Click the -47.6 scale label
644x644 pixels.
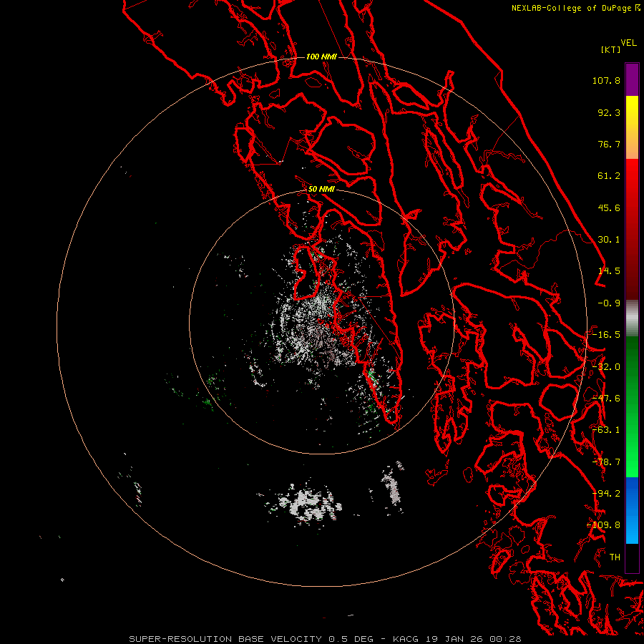[x=606, y=399]
